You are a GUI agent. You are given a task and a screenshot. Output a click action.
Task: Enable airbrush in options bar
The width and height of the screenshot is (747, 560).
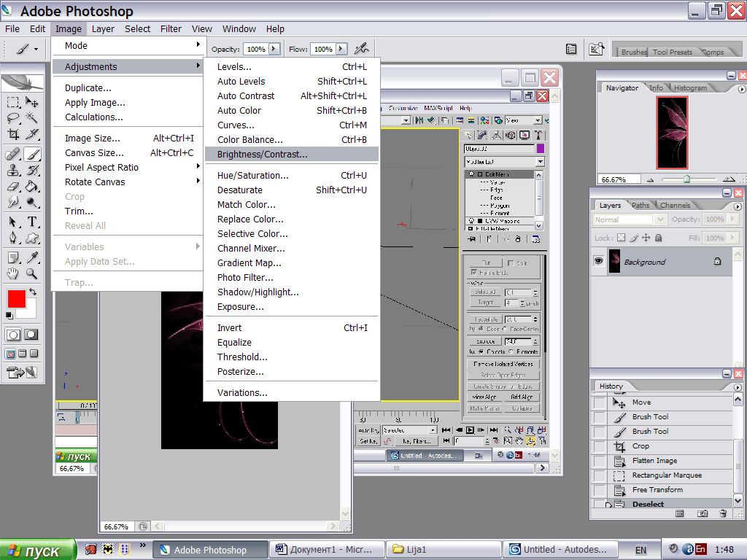point(362,49)
